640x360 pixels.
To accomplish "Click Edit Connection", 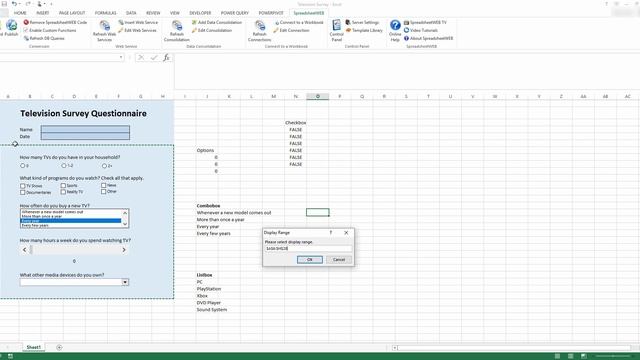I will [291, 31].
